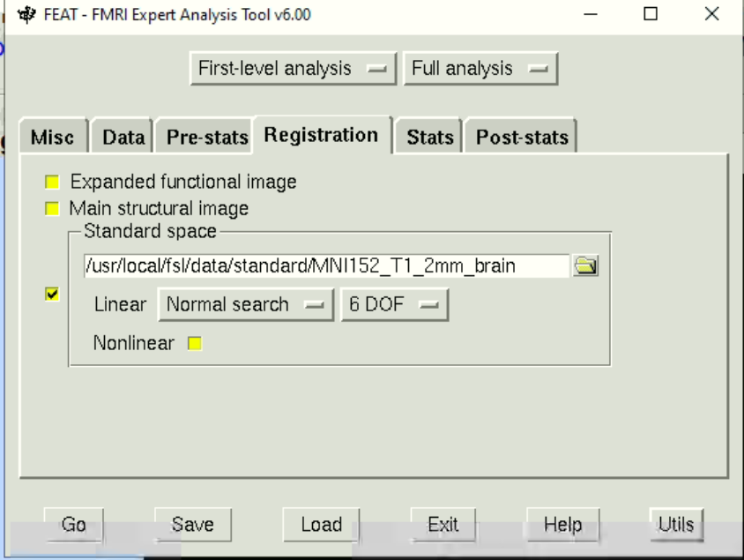Open the Normal search dropdown
Screen dimensions: 744x560
point(246,304)
